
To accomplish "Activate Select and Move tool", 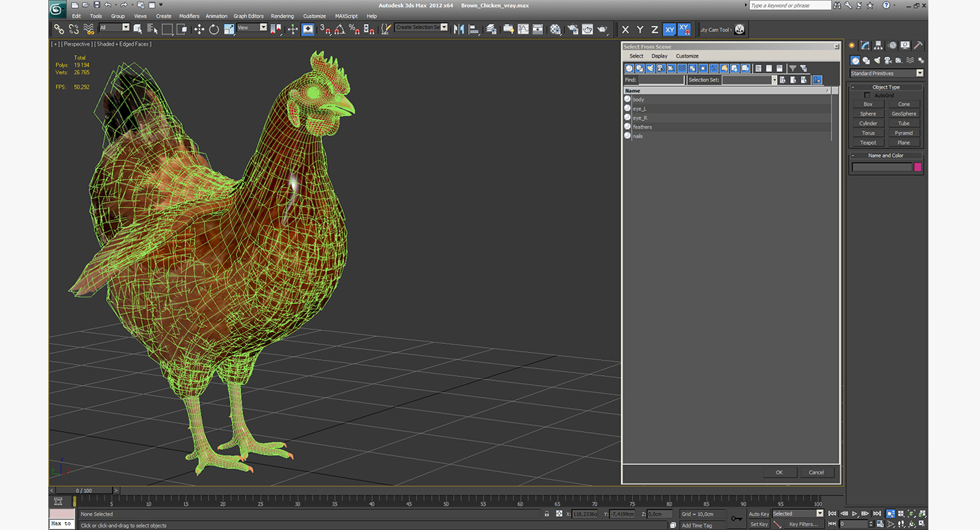I will click(x=199, y=29).
